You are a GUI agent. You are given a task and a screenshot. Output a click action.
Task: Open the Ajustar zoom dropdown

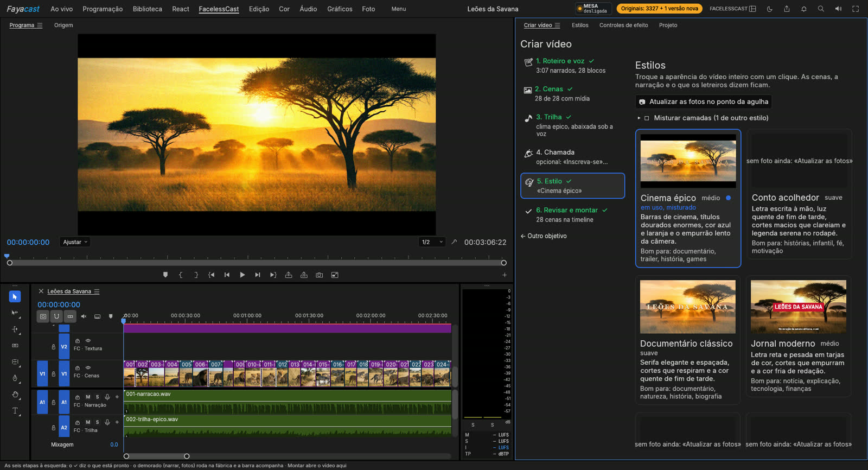(75, 242)
